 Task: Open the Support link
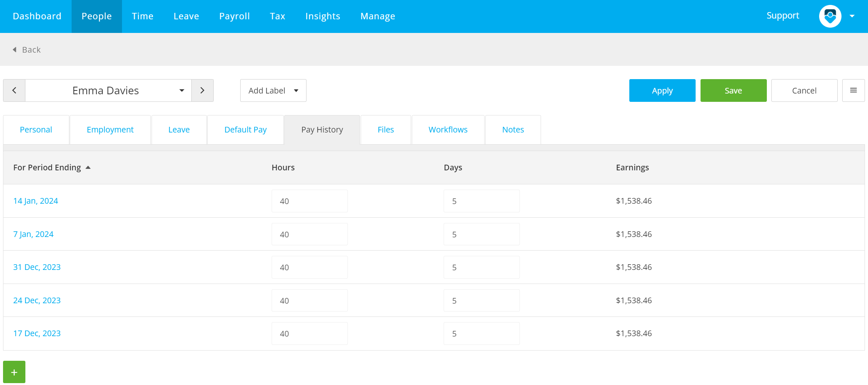click(x=783, y=16)
